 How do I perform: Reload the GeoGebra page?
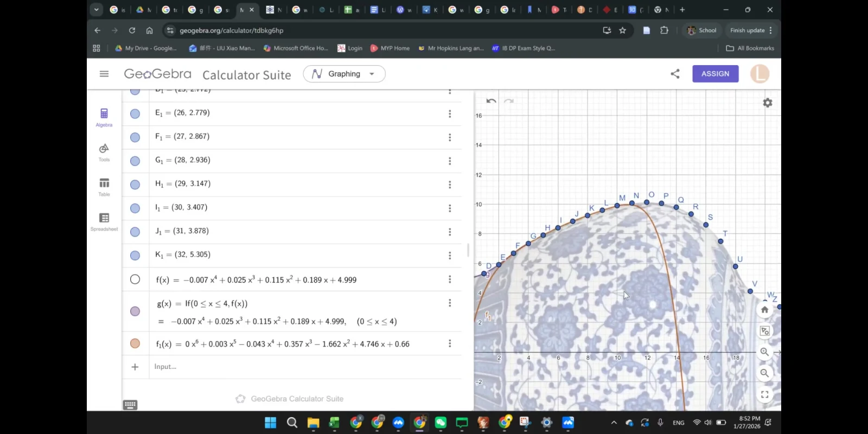[x=132, y=30]
